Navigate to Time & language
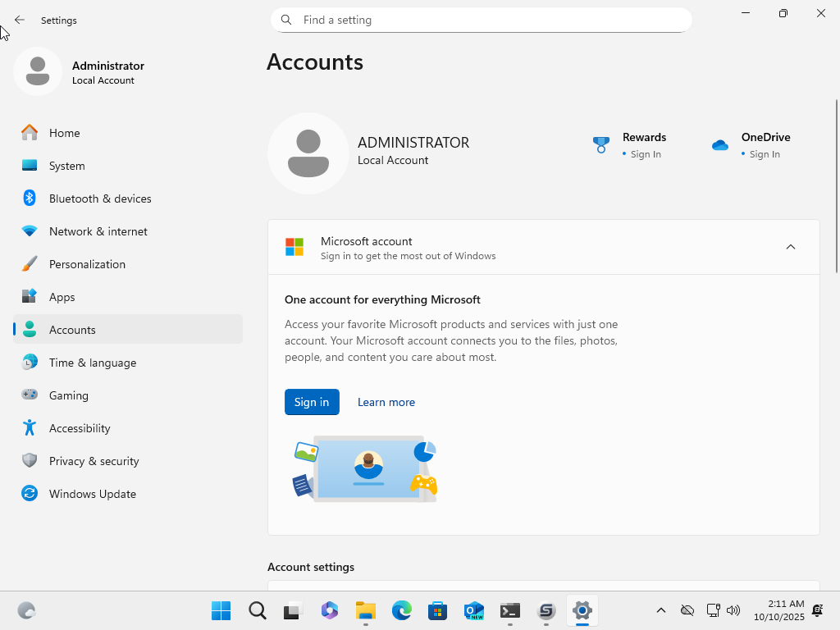Screen dimensions: 840x630 (92, 363)
